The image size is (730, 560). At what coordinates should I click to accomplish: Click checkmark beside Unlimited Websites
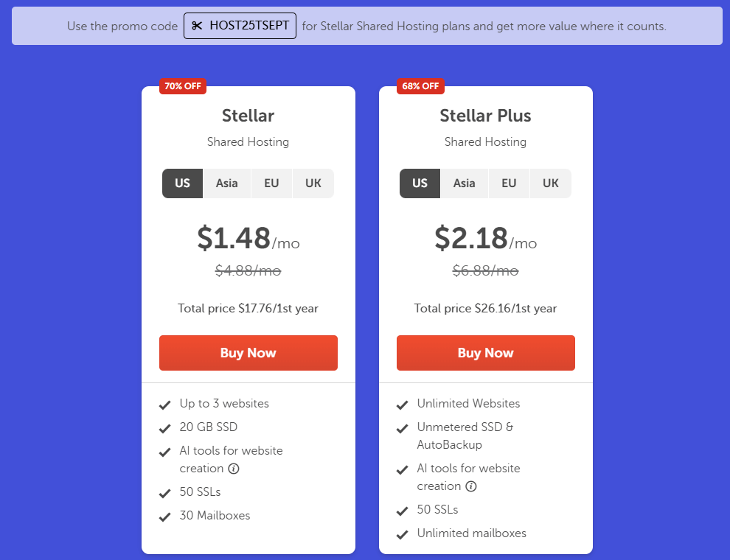click(403, 405)
